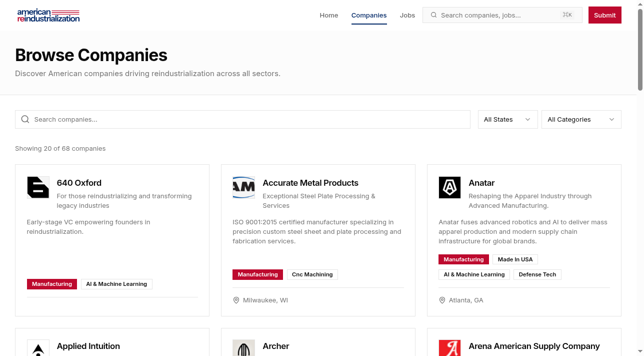Open the Accurate Metal Products title

click(x=310, y=183)
